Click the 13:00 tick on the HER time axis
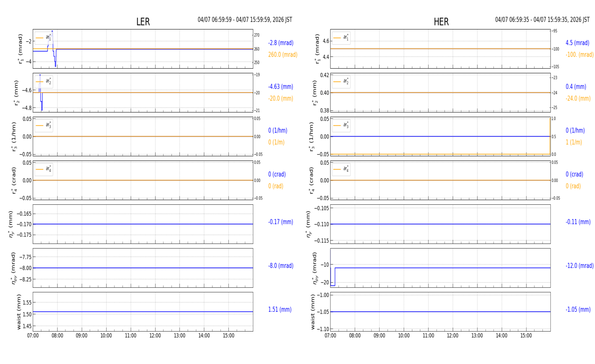The image size is (595, 364). [x=477, y=336]
